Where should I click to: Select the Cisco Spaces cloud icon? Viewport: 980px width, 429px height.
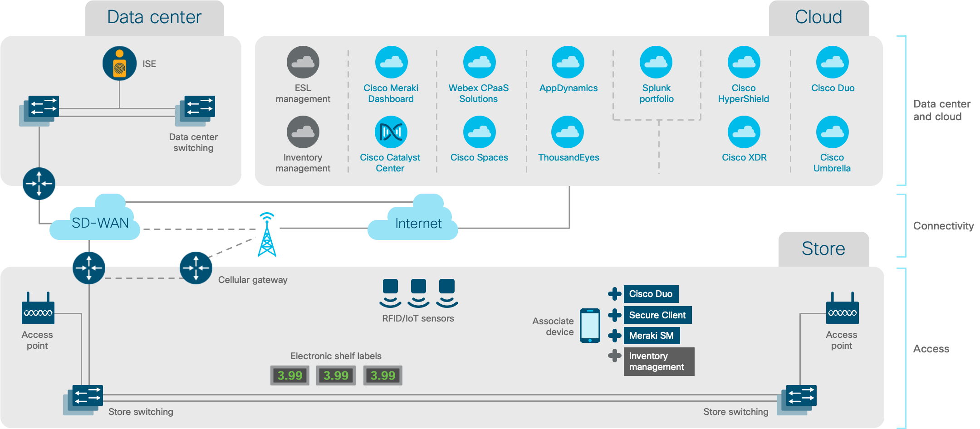[x=479, y=132]
